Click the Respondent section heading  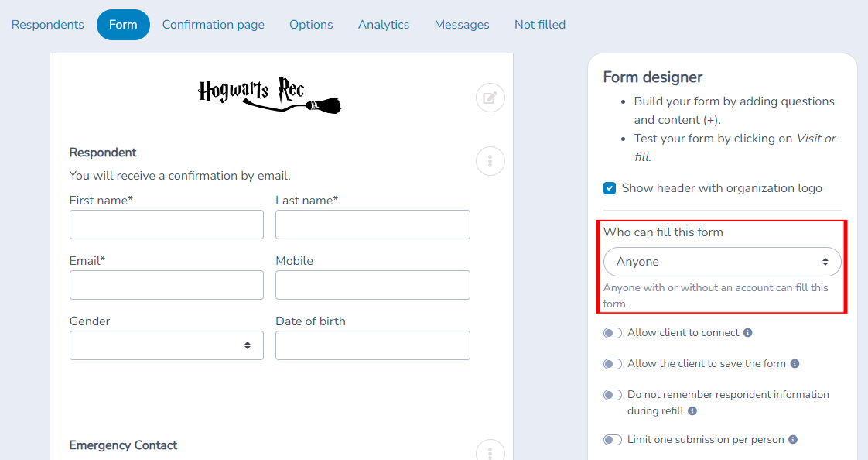coord(103,153)
